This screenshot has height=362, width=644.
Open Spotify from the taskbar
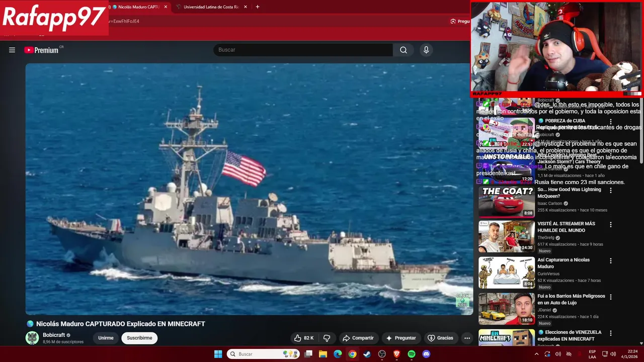(412, 354)
